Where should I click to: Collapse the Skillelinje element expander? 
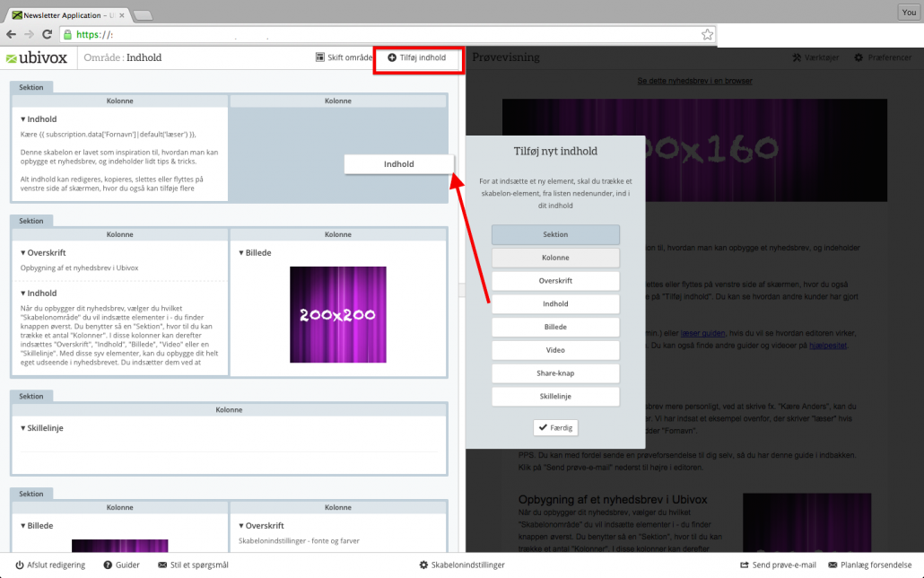(x=22, y=428)
